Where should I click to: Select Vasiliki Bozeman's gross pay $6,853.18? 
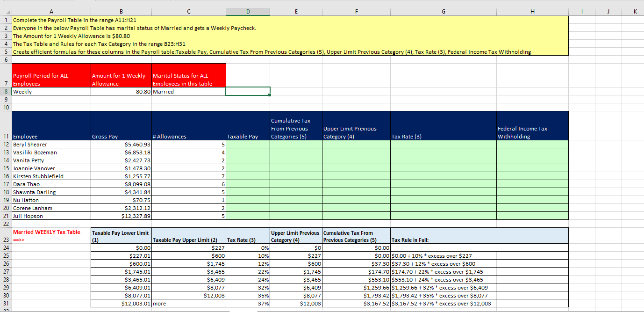121,152
